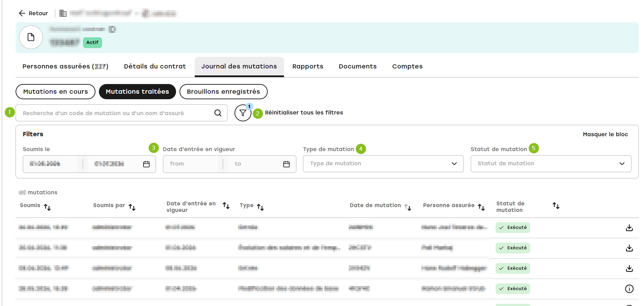644x306 pixels.
Task: Toggle the funnel filter button
Action: 243,113
